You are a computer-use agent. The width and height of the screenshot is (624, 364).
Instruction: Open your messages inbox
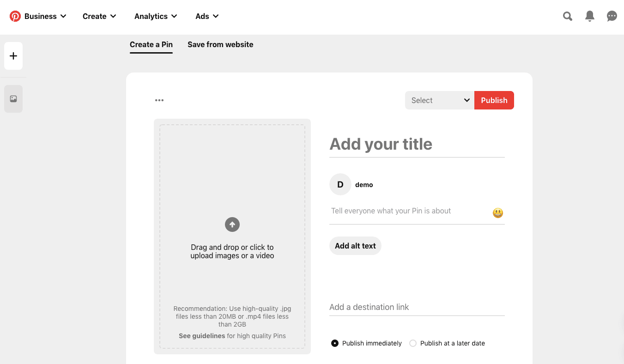[612, 16]
